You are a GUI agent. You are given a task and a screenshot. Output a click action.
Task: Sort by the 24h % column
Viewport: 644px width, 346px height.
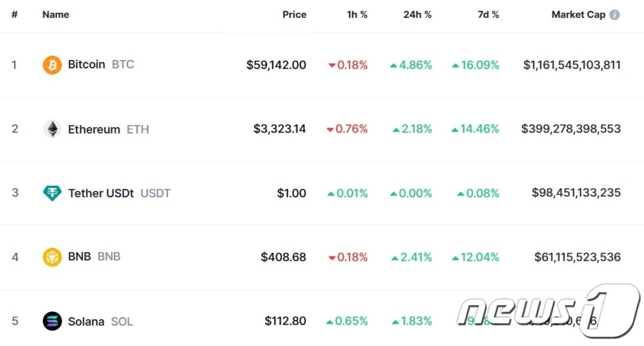click(417, 15)
